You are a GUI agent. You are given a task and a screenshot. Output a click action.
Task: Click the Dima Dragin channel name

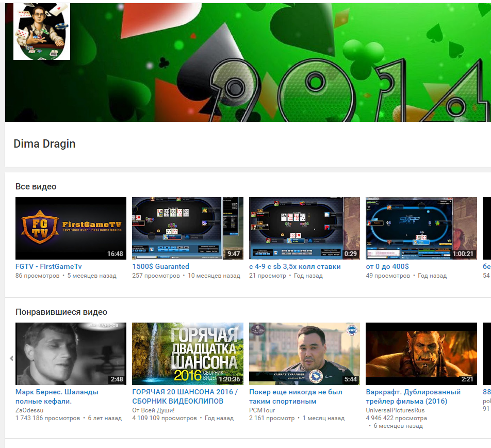coord(44,144)
